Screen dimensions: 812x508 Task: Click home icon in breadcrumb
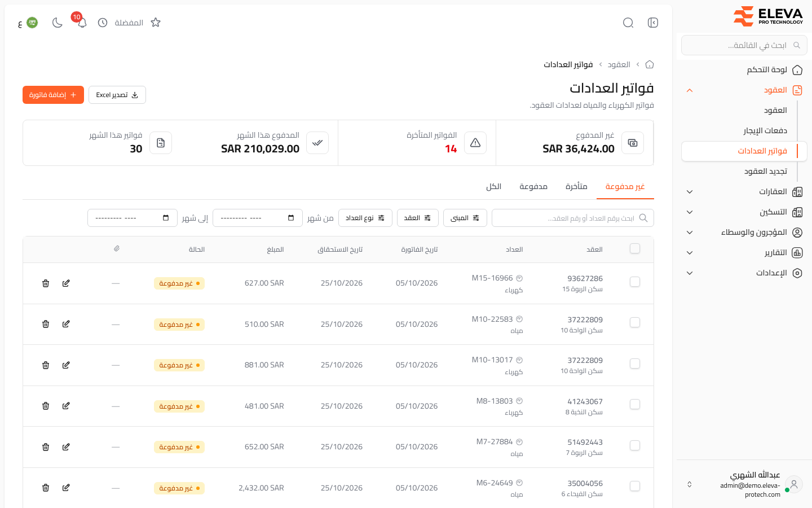coord(650,64)
